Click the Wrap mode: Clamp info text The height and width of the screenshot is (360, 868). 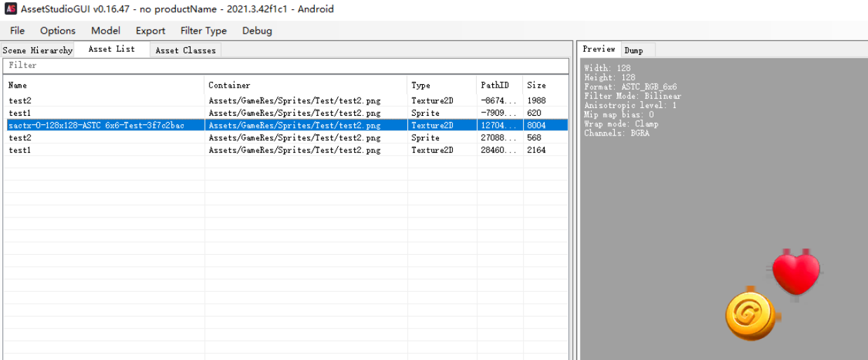coord(621,124)
